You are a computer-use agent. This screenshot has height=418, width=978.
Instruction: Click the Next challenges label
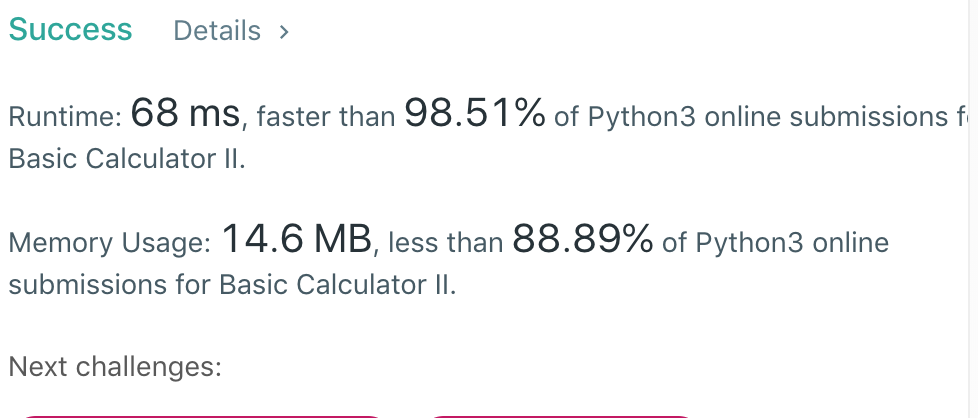tap(114, 367)
